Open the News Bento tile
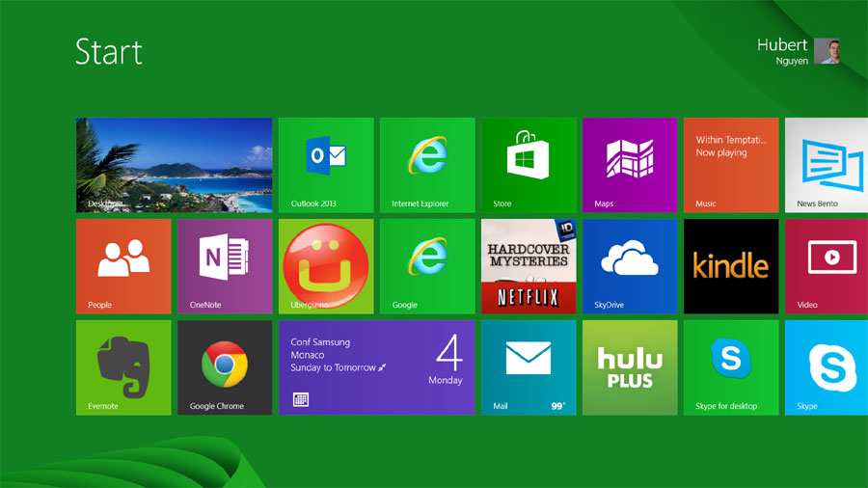 click(x=827, y=165)
